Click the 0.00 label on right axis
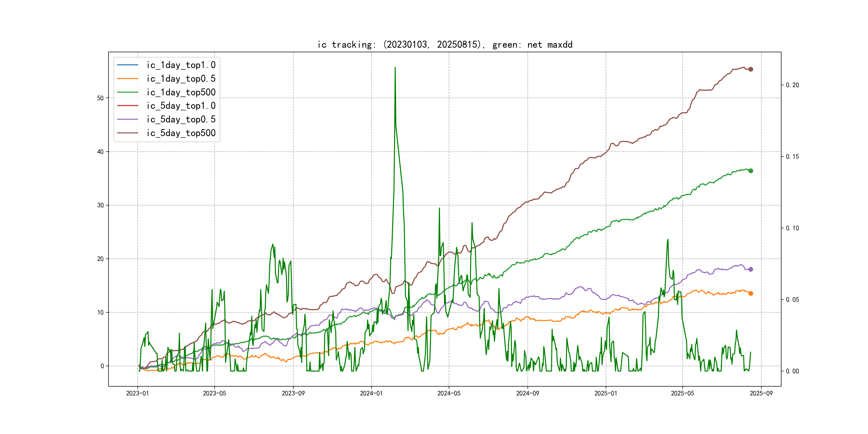The height and width of the screenshot is (434, 868). point(792,371)
